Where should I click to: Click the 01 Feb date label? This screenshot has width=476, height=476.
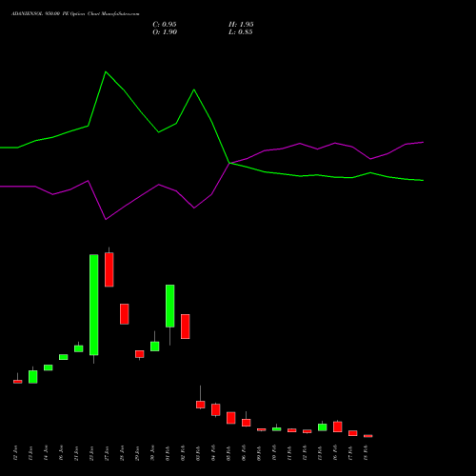pos(168,453)
